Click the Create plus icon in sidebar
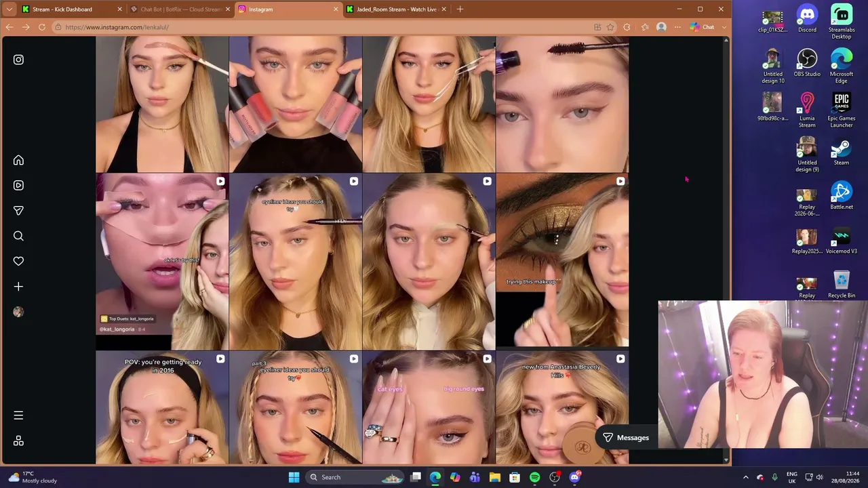 (18, 287)
